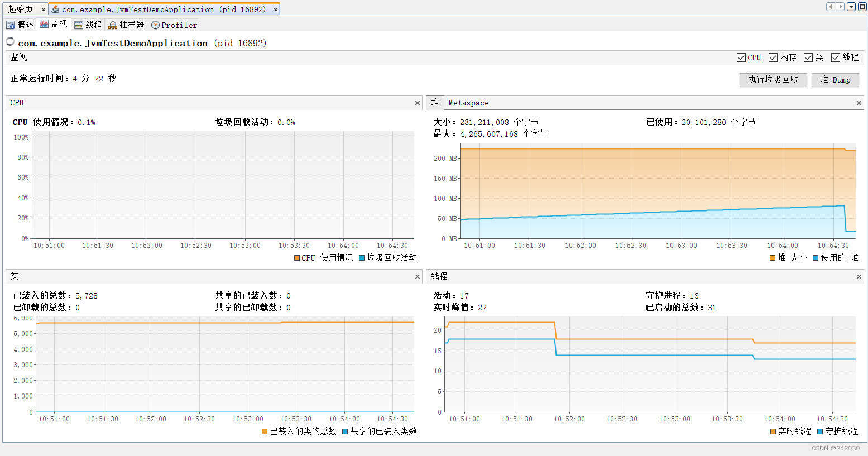Click the 200 MB axis label on heap chart

(x=445, y=159)
